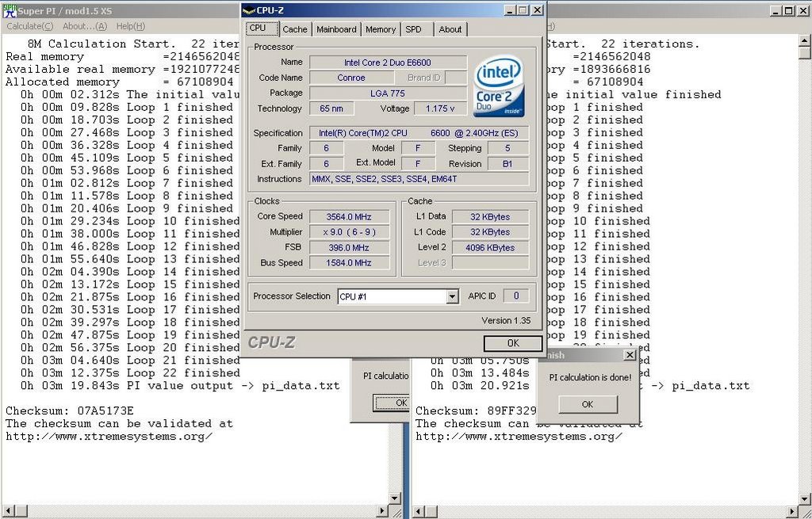Screen dimensions: 812x519
Task: Click OK in left PI calculation dialog
Action: [x=392, y=403]
